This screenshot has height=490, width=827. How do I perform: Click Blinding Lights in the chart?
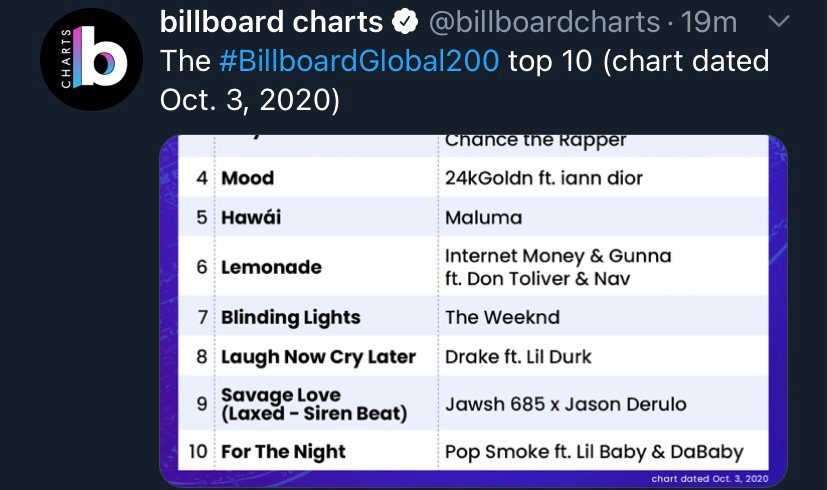click(291, 318)
